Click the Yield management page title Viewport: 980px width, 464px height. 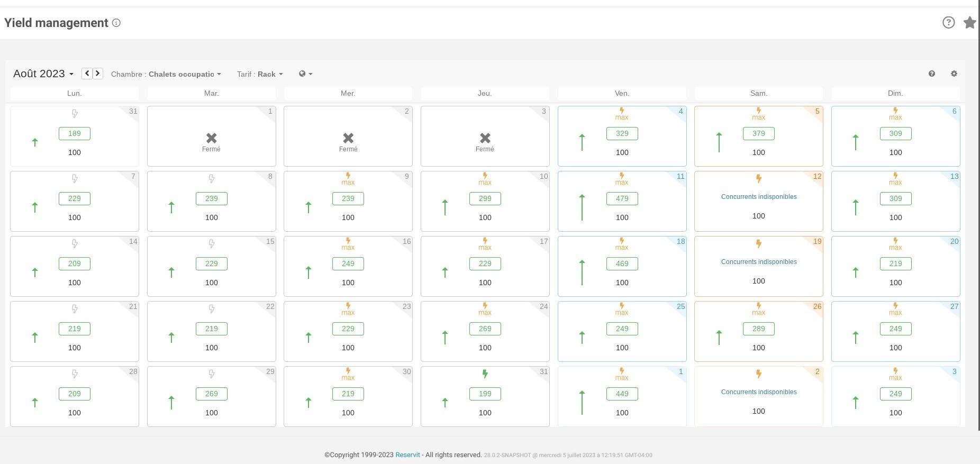[x=56, y=23]
